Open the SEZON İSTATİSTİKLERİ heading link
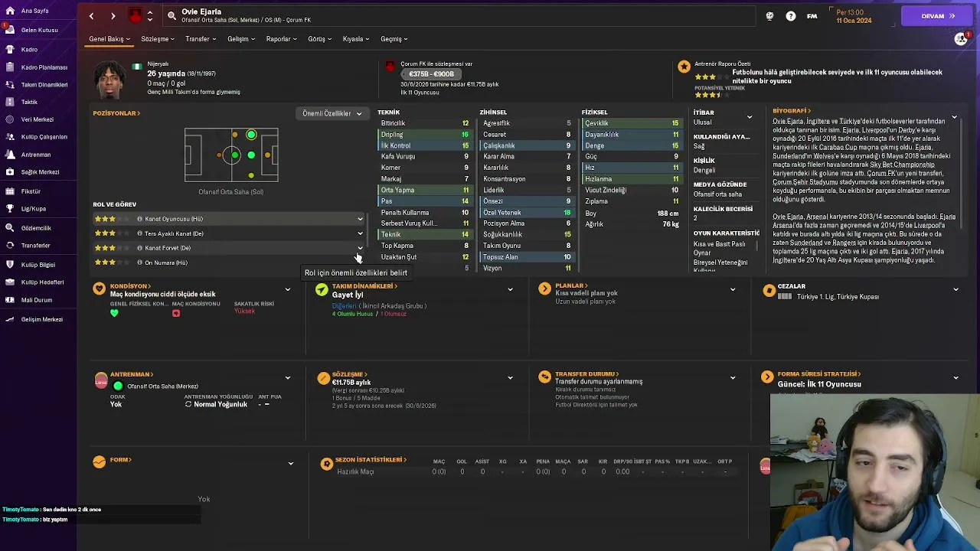This screenshot has width=980, height=551. pos(371,460)
